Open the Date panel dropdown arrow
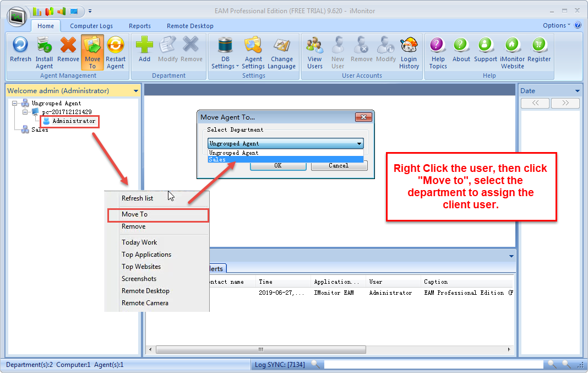The image size is (588, 373). coord(577,91)
